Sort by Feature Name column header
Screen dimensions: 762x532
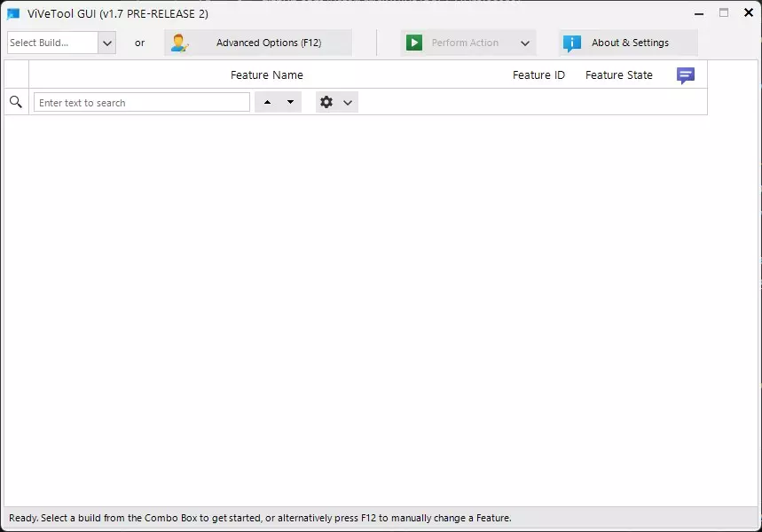(x=267, y=74)
